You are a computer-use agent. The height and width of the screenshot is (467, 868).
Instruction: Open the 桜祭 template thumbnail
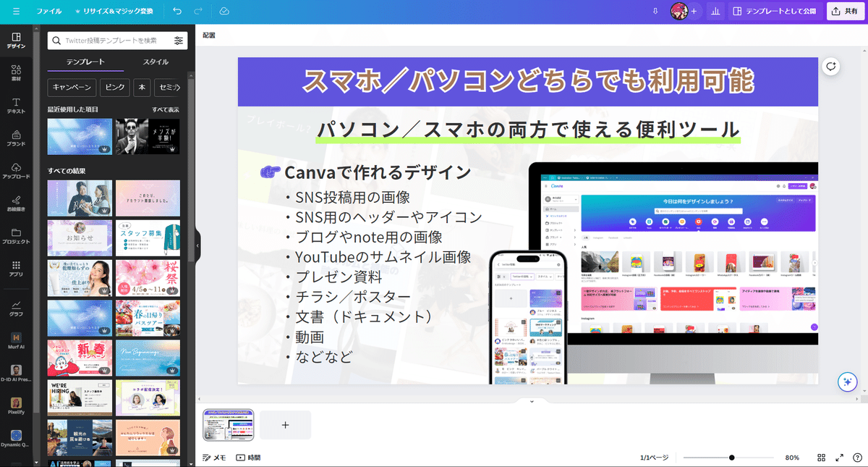[x=148, y=278]
